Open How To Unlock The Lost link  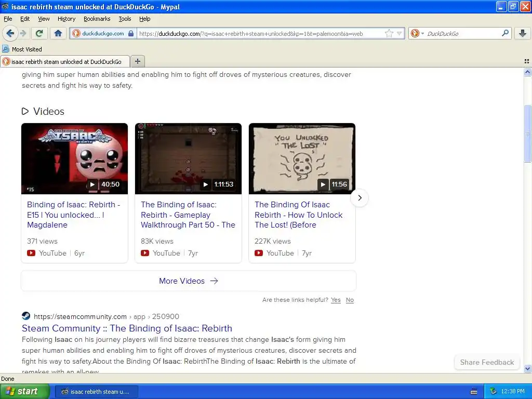pyautogui.click(x=299, y=215)
